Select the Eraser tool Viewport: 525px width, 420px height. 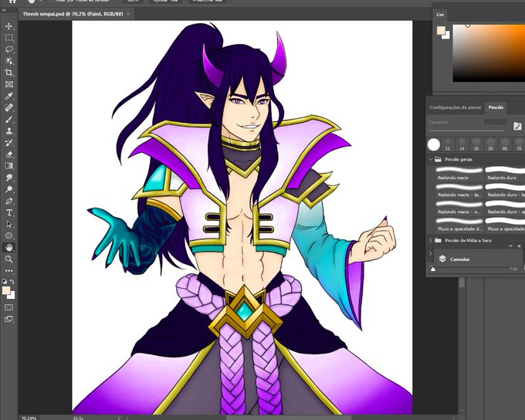click(x=9, y=154)
